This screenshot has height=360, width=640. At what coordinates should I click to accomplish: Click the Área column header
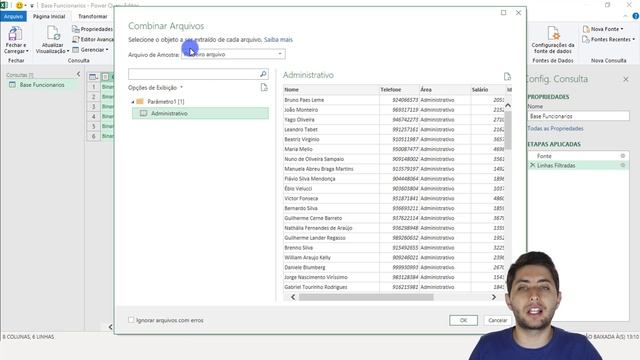pyautogui.click(x=445, y=89)
